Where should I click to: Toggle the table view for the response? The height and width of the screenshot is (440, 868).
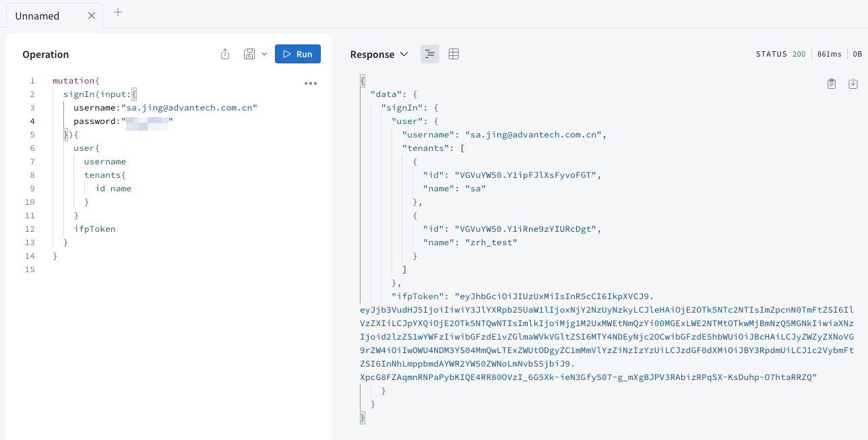coord(454,54)
